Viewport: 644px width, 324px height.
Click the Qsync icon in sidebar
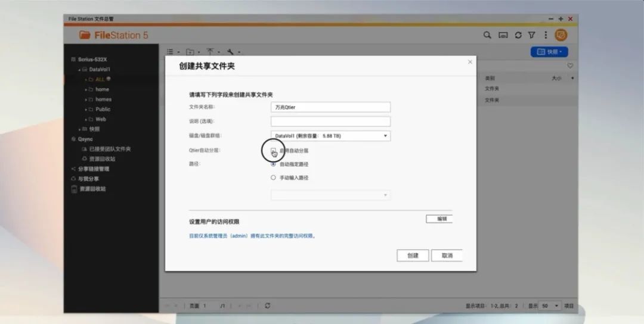point(73,139)
